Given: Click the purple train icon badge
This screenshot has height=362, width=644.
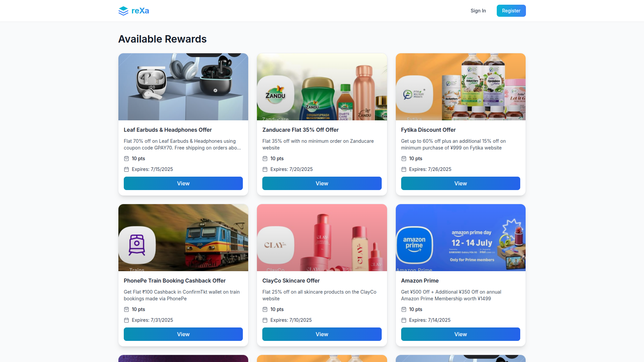Looking at the screenshot, I should [137, 245].
